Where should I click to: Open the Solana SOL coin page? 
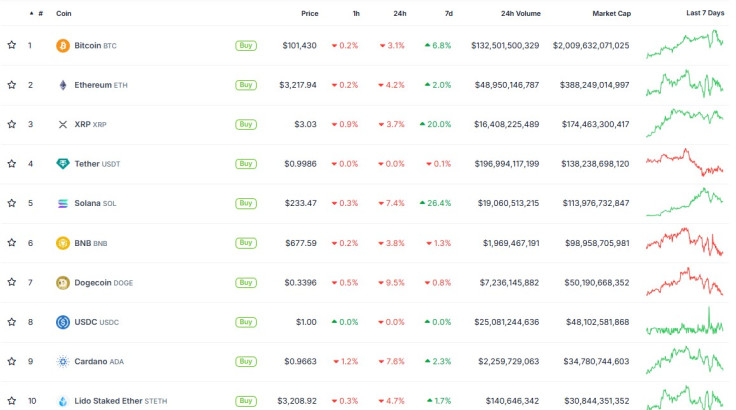pos(95,203)
